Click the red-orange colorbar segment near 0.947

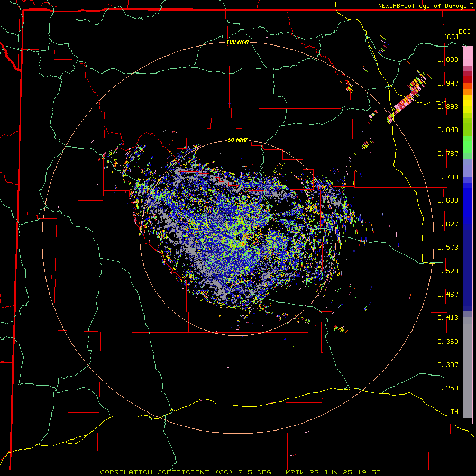coord(467,86)
